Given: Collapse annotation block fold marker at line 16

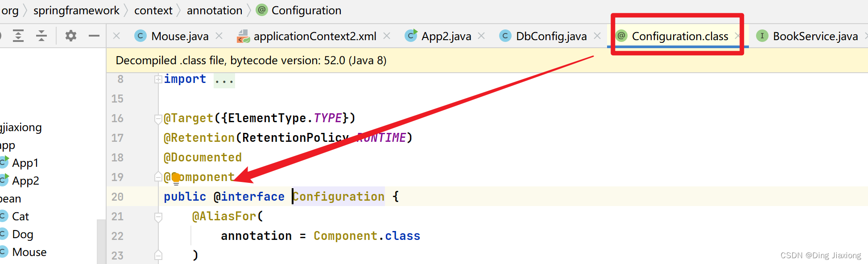Looking at the screenshot, I should coord(158,119).
